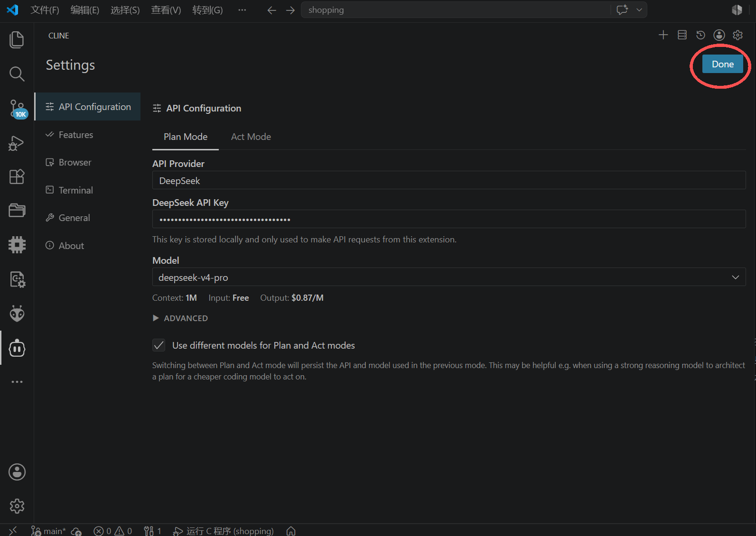Open the Model dropdown showing deepseek-v4-pro
756x536 pixels.
[x=449, y=277]
